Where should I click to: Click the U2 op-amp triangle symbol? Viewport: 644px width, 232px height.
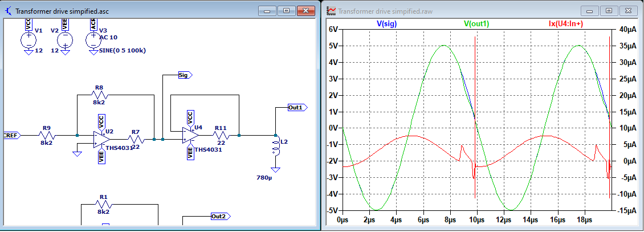[x=102, y=138]
